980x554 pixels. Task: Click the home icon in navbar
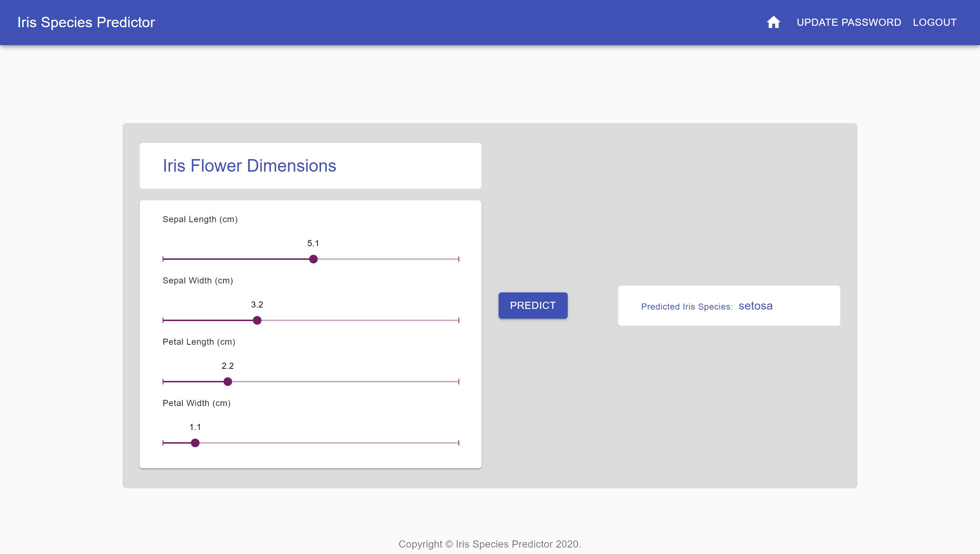point(773,22)
